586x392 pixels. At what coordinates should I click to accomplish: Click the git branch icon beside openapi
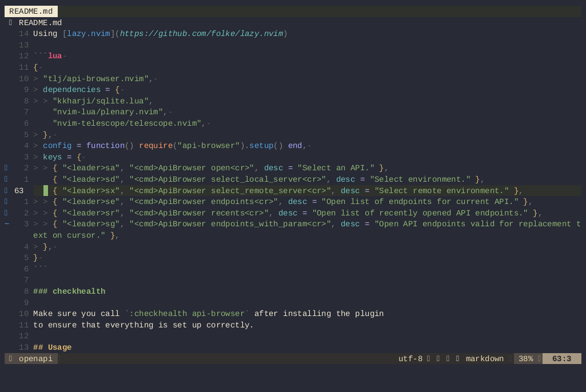point(10,359)
